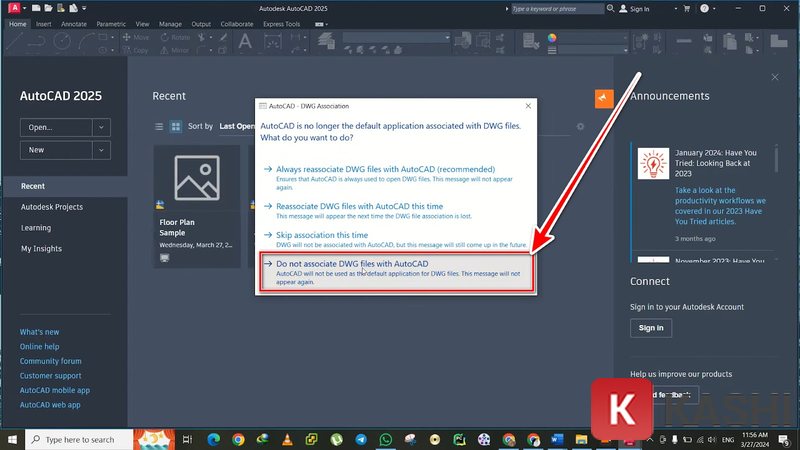Open the What's new link
The width and height of the screenshot is (800, 450).
click(x=39, y=332)
